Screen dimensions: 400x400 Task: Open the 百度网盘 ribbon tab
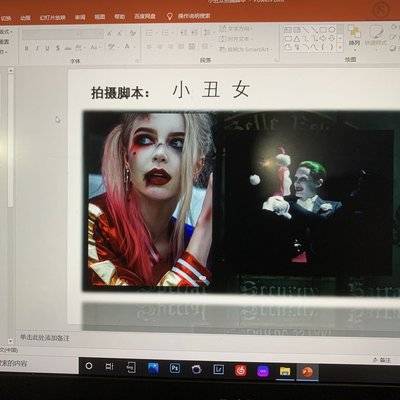coord(145,16)
